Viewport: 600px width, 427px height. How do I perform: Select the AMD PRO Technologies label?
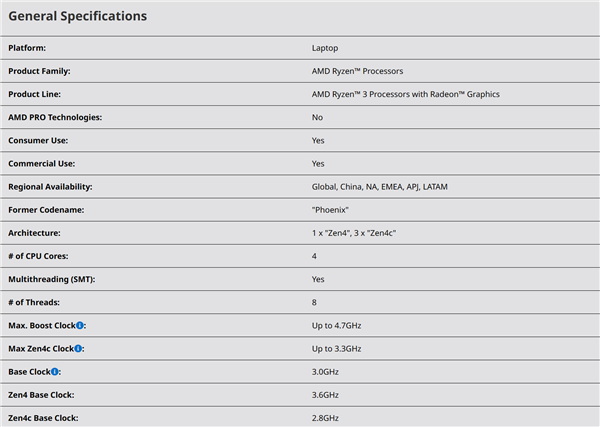[55, 117]
